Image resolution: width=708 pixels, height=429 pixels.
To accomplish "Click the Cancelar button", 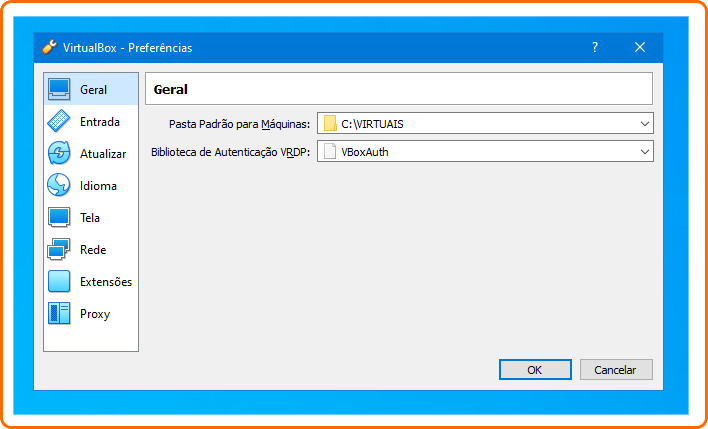I will point(616,370).
